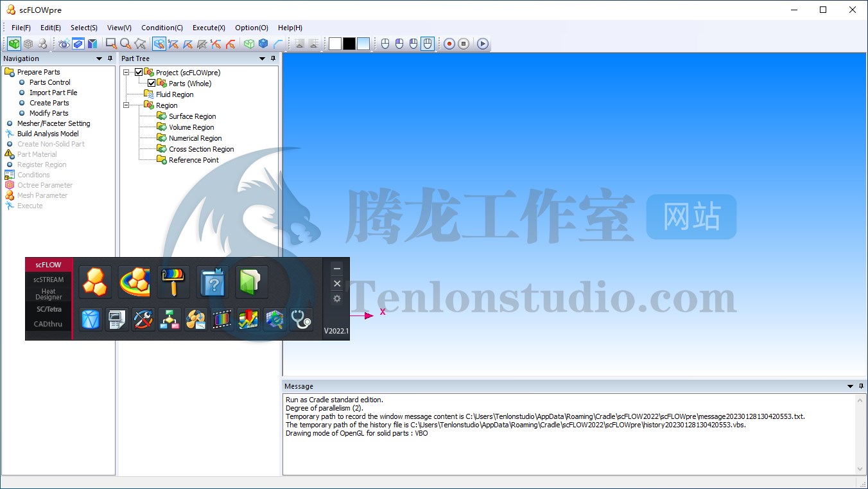Launch scFLOWpre orange hexagons launcher icon
This screenshot has height=489, width=868.
pos(96,282)
